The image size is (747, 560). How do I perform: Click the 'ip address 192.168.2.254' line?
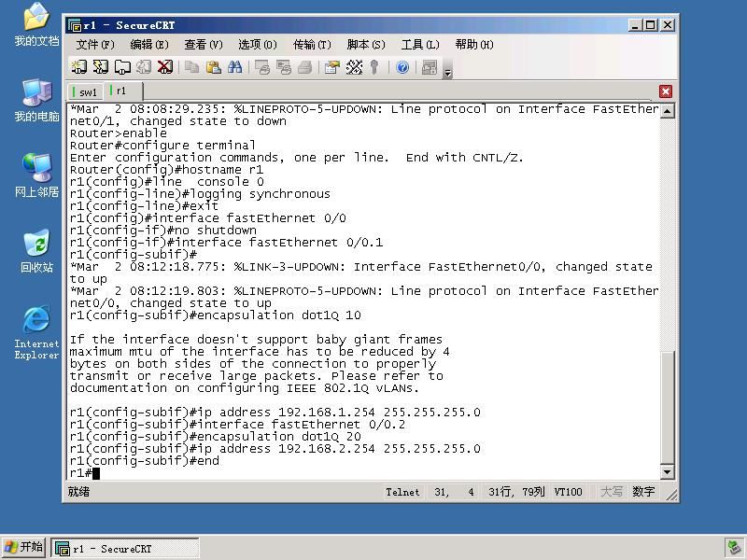click(275, 449)
